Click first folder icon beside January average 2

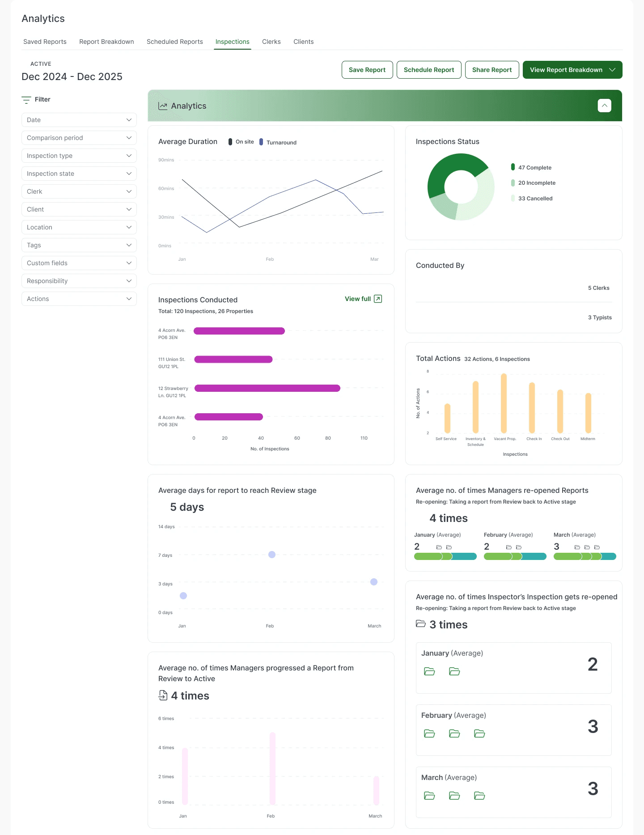coord(439,547)
